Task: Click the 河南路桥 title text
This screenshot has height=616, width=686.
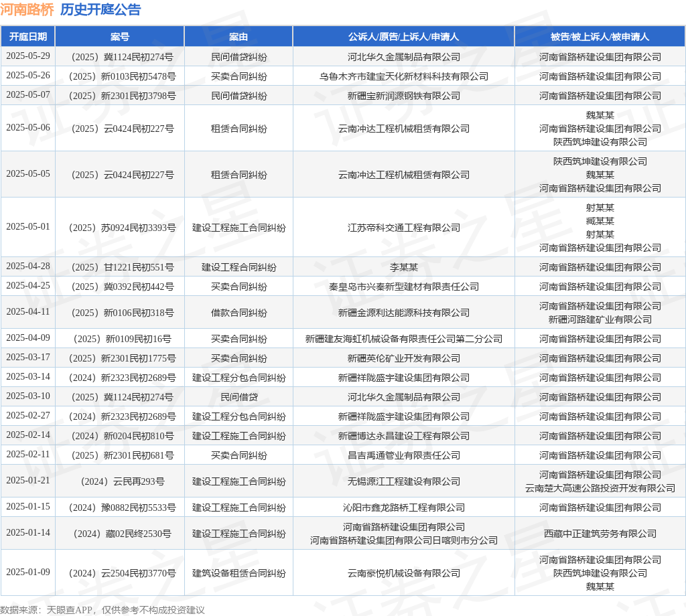Action: [x=27, y=9]
